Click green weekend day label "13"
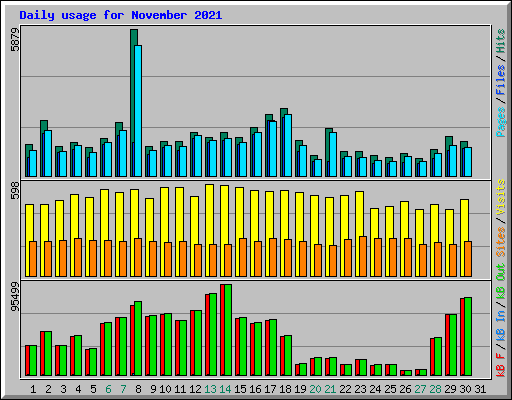The height and width of the screenshot is (400, 512). tap(210, 389)
